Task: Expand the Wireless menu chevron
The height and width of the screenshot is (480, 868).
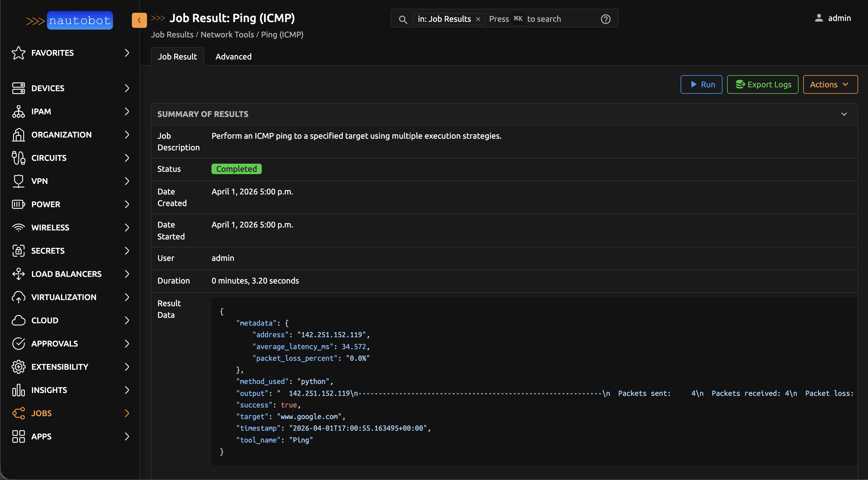Action: coord(127,228)
